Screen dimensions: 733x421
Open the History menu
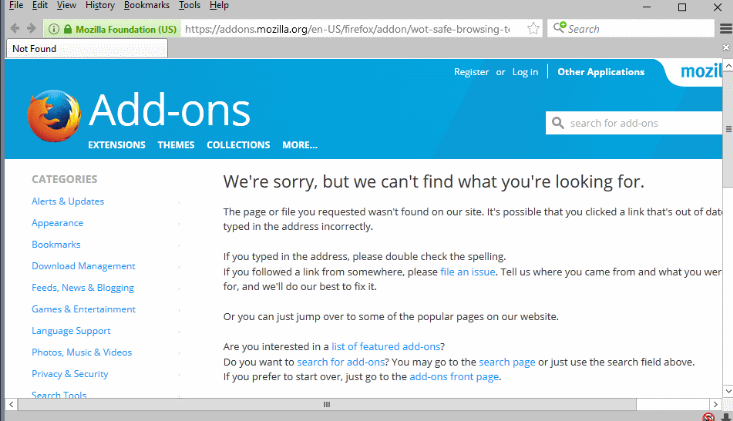100,5
